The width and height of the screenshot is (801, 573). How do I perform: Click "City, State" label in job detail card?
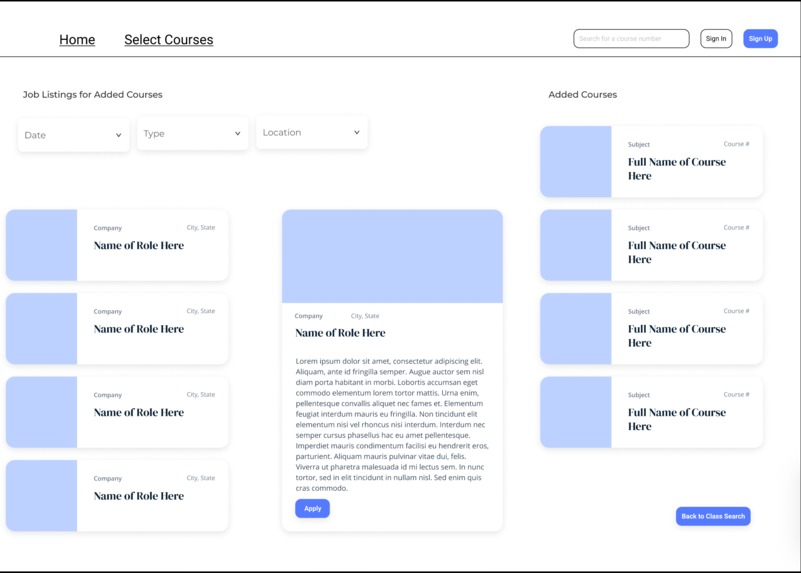coord(365,316)
